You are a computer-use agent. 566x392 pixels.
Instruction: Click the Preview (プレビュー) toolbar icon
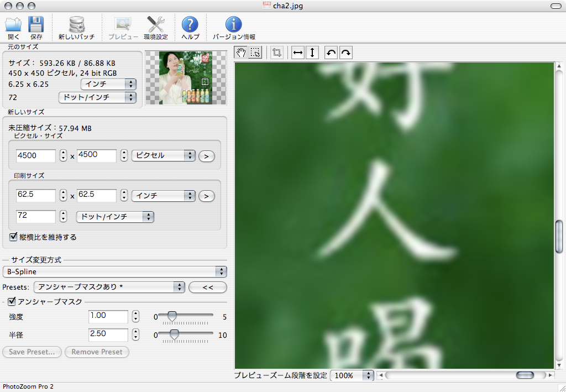click(123, 24)
